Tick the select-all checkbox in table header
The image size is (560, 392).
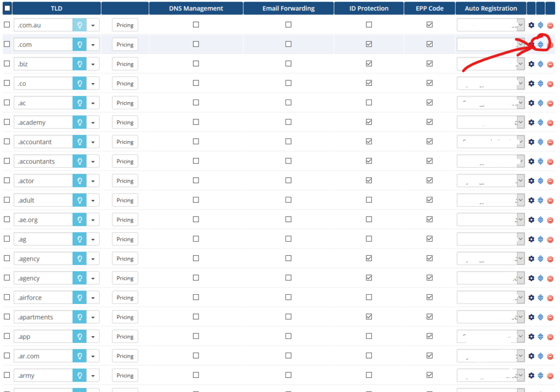pos(7,8)
